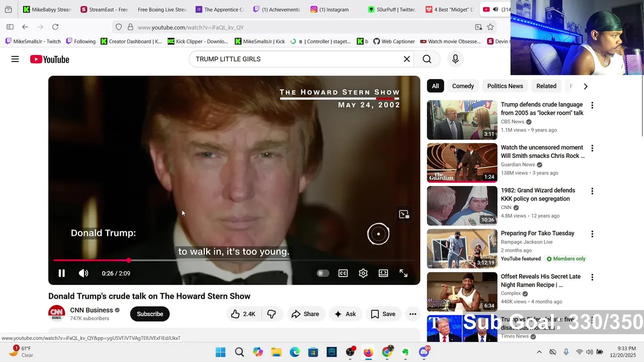Open options for Preparing For Tako Tuesday
The image size is (644, 362).
point(592,234)
